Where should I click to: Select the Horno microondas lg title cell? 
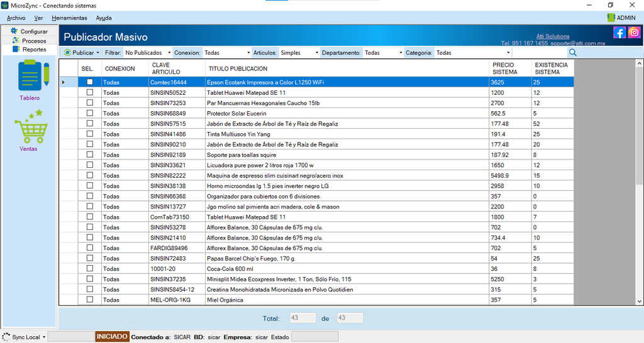click(347, 186)
